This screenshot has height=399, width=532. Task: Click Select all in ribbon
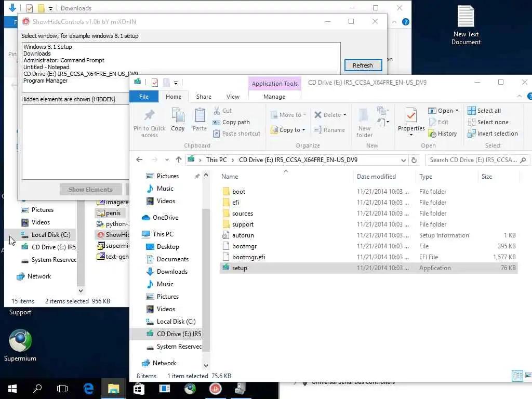click(x=484, y=111)
